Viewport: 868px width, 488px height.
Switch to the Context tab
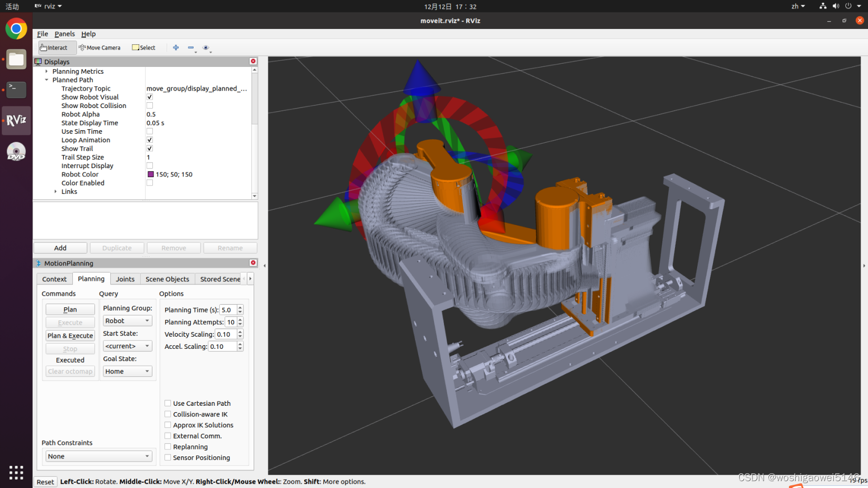tap(54, 279)
